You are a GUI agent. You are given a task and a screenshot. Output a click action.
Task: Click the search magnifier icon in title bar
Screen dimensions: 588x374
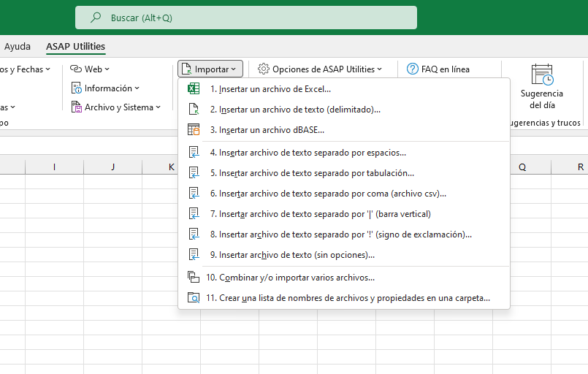[x=96, y=18]
